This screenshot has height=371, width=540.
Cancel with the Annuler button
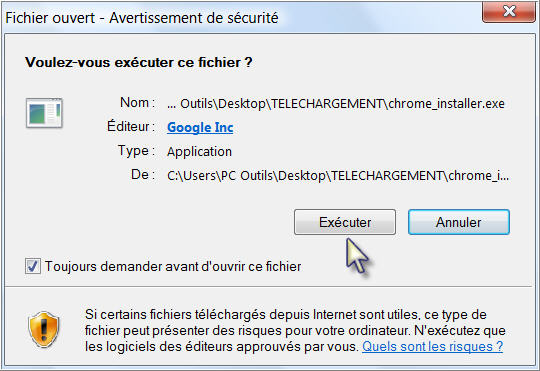pos(459,222)
